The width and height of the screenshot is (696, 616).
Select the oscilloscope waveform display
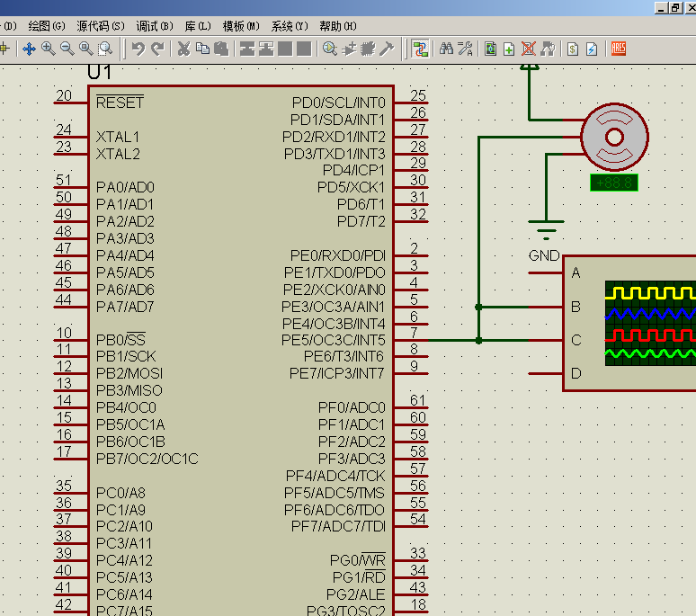click(650, 323)
